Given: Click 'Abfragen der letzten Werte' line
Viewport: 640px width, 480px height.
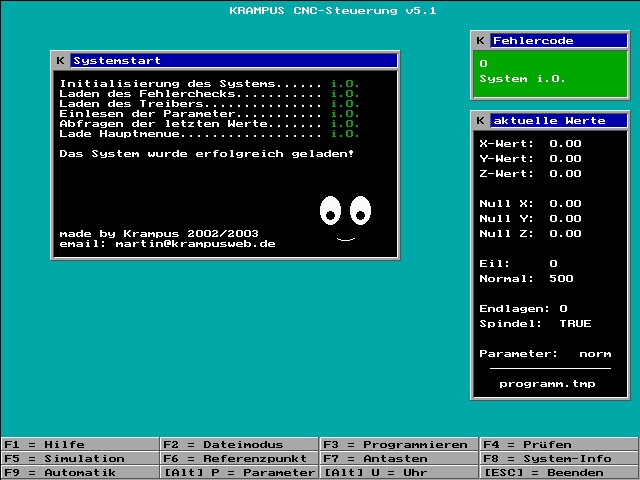Looking at the screenshot, I should point(209,124).
